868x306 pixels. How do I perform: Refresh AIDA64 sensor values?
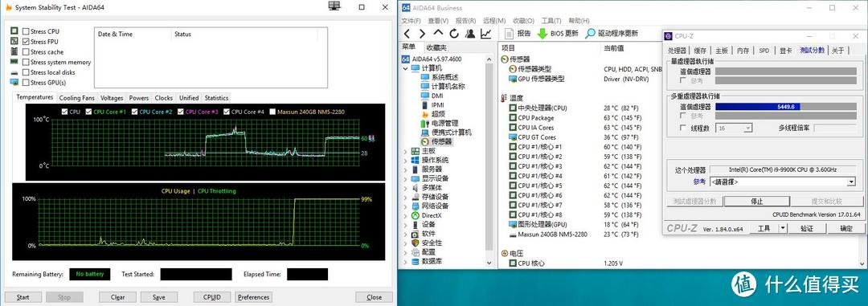point(454,34)
